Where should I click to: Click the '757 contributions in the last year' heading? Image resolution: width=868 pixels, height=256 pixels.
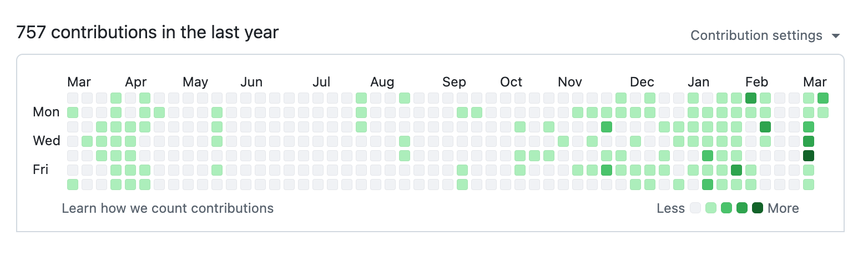click(x=148, y=33)
